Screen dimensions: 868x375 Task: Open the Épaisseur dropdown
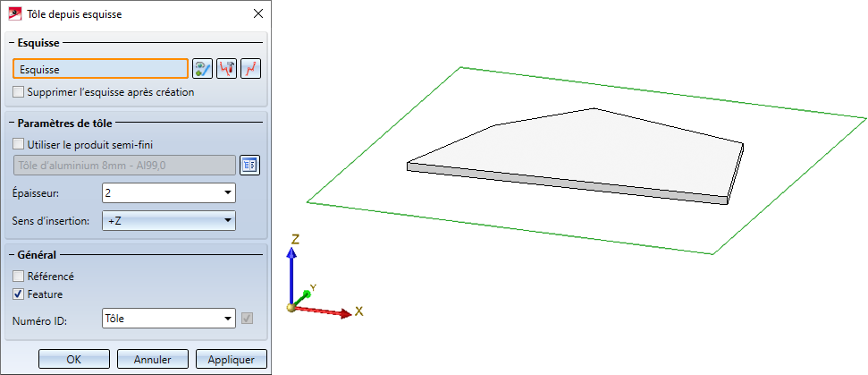click(x=227, y=192)
